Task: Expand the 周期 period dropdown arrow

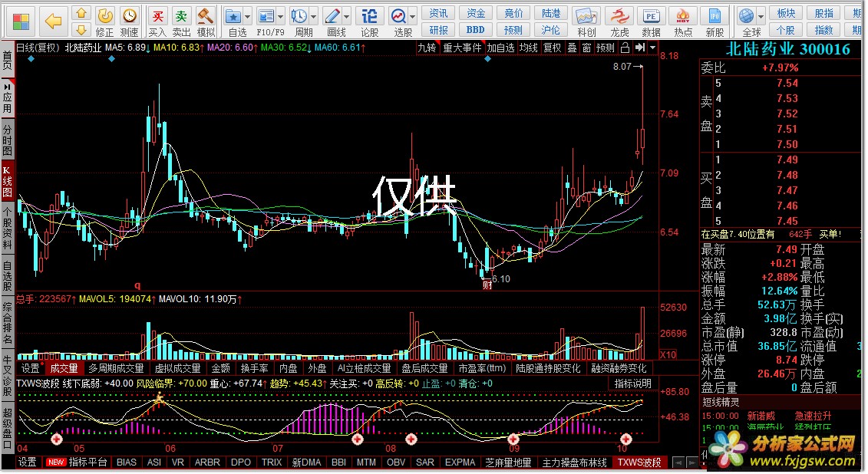Action: pyautogui.click(x=313, y=17)
